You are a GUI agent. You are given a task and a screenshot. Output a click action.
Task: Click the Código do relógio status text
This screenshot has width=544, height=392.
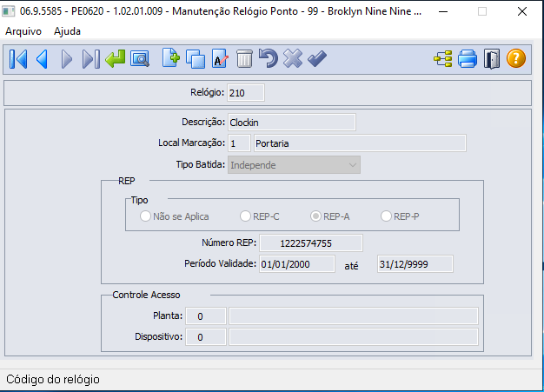[53, 379]
